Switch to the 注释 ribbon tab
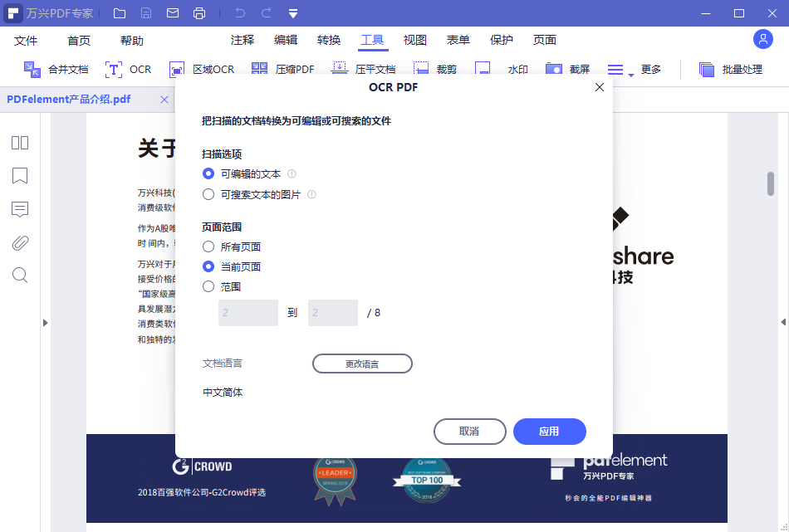This screenshot has width=789, height=532. (x=244, y=39)
